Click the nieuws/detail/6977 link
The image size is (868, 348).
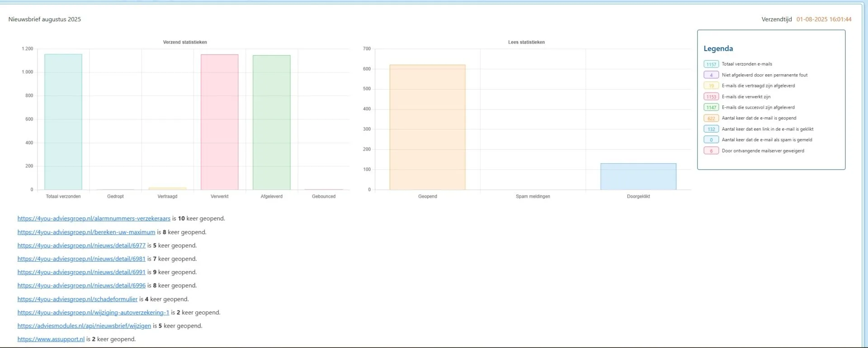[x=81, y=246]
